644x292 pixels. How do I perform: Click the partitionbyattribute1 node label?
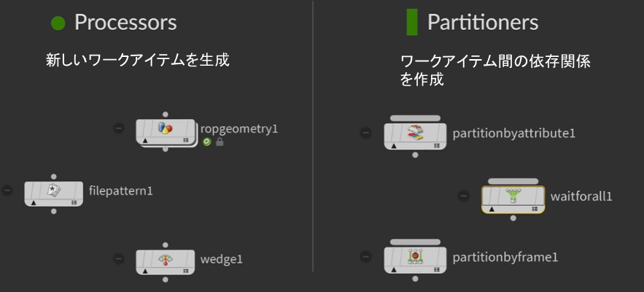pyautogui.click(x=513, y=134)
